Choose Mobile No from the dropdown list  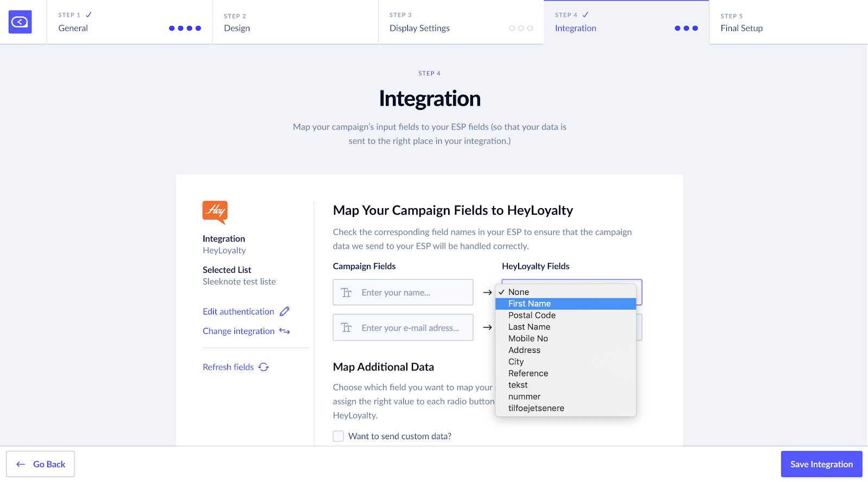click(566, 338)
